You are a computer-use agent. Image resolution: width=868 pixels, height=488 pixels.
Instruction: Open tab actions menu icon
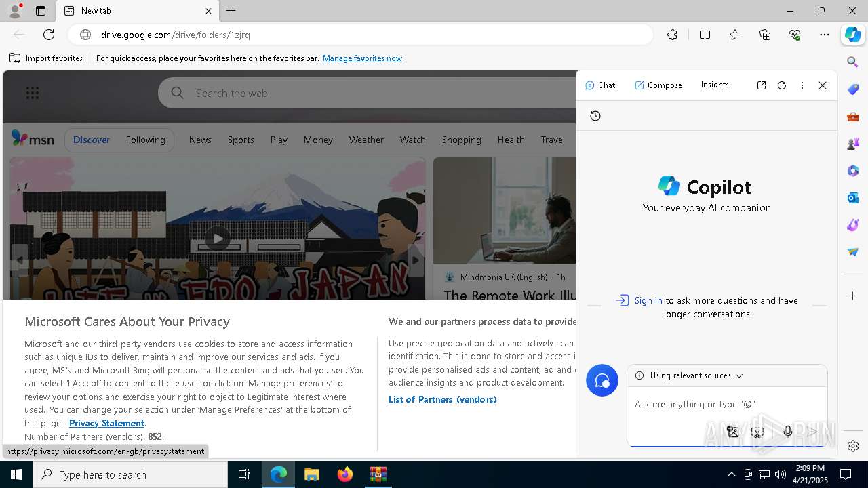pyautogui.click(x=41, y=11)
